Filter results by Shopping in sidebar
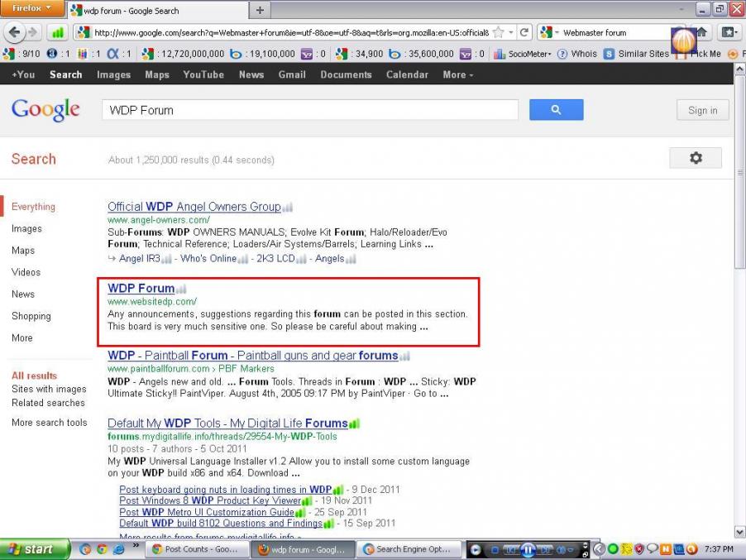The image size is (746, 560). 31,316
